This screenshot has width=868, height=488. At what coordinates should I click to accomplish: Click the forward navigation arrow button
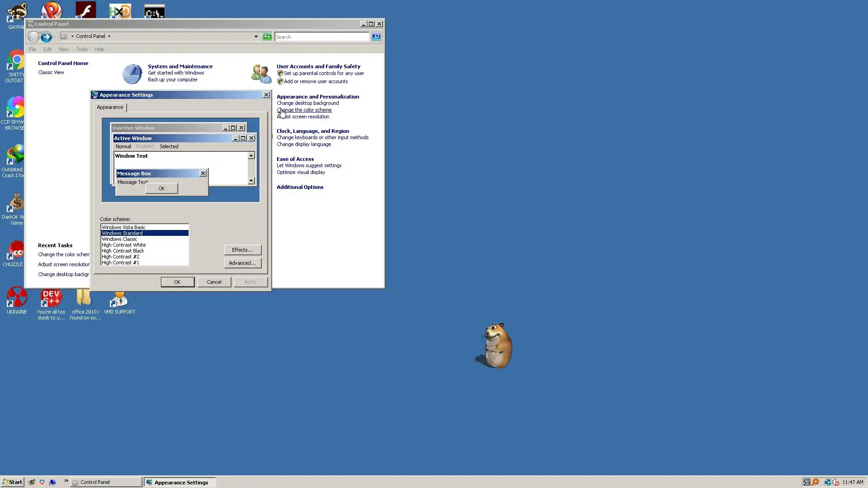click(46, 37)
